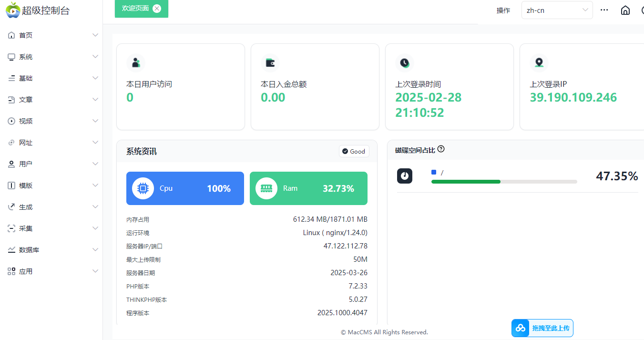This screenshot has width=644, height=340.
Task: Close the 欢迎页面 tab
Action: point(157,8)
